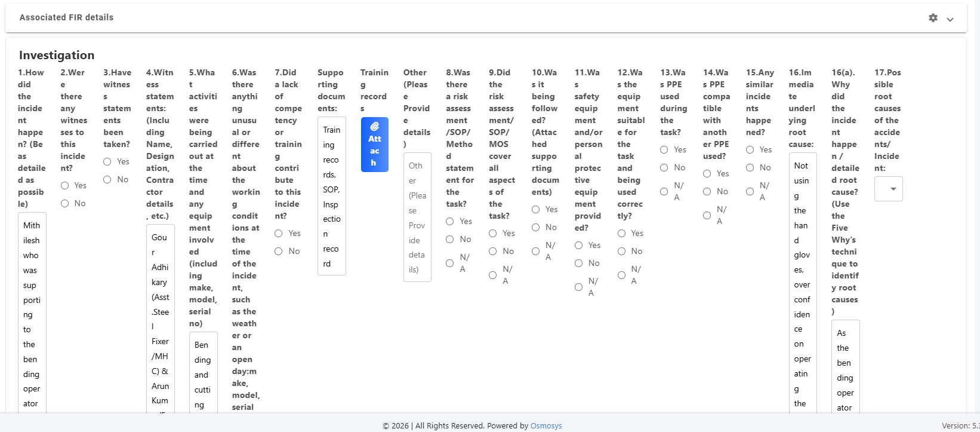980x432 pixels.
Task: Click the Other provide details text box
Action: 417,217
